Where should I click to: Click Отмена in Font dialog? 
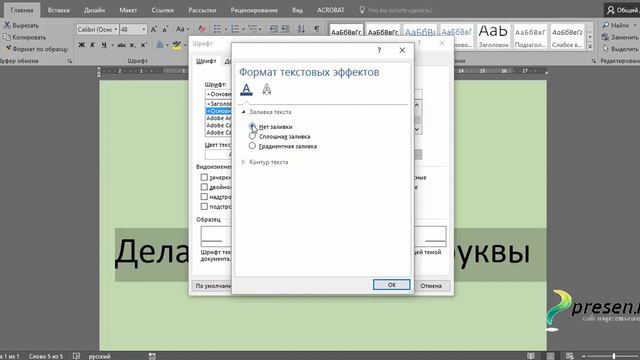[x=431, y=286]
